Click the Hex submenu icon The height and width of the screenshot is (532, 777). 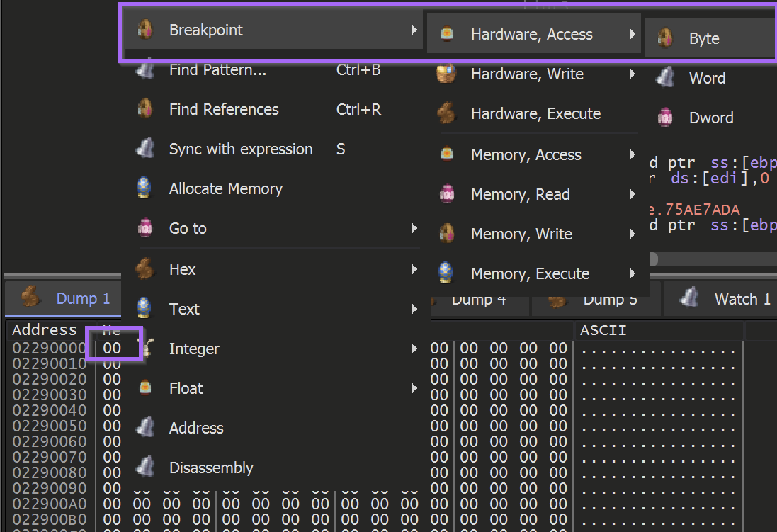click(147, 269)
